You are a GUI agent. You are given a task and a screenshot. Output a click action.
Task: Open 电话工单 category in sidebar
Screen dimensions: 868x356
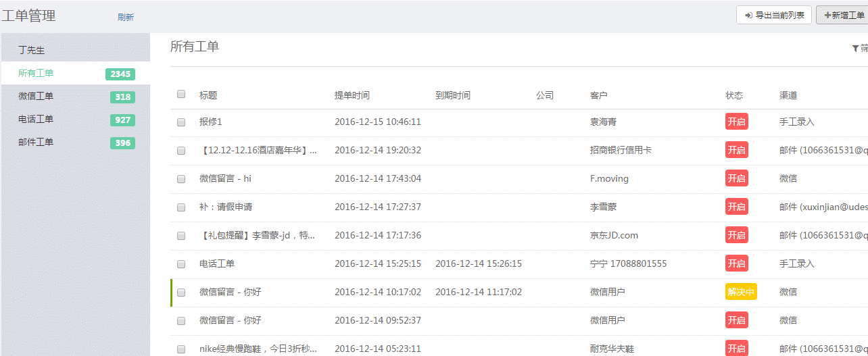coord(36,119)
